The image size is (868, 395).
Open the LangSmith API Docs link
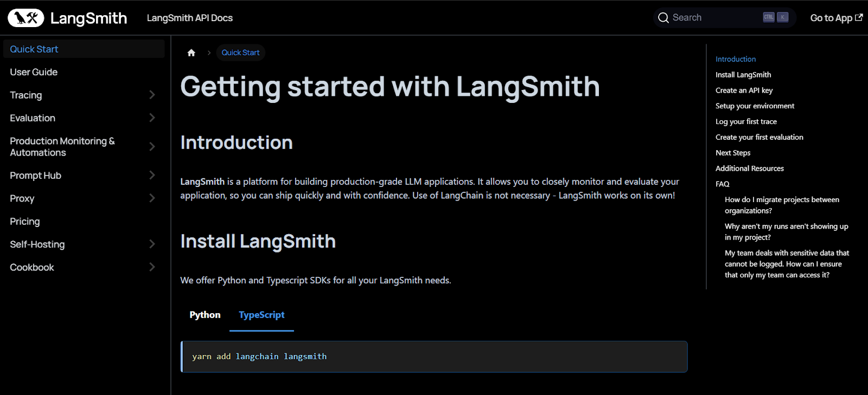pyautogui.click(x=190, y=18)
